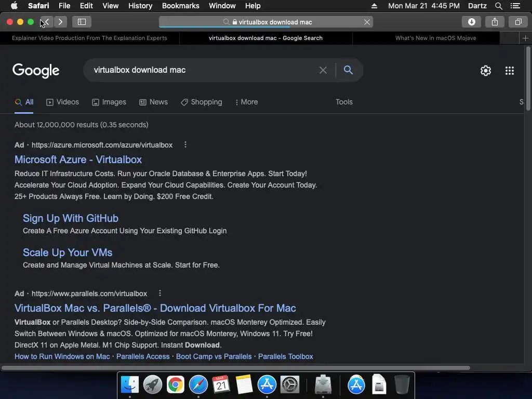
Task: Open Notes from the Dock
Action: [244, 385]
